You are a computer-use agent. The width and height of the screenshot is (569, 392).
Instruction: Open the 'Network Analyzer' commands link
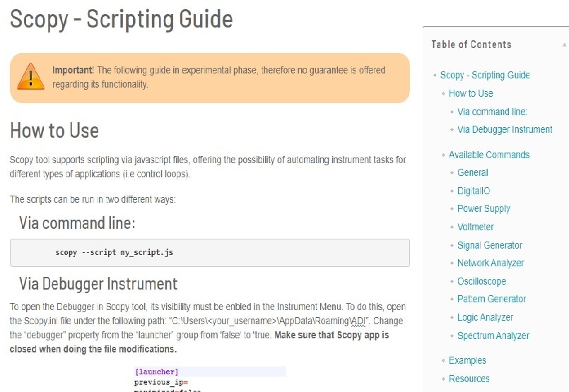coord(491,263)
